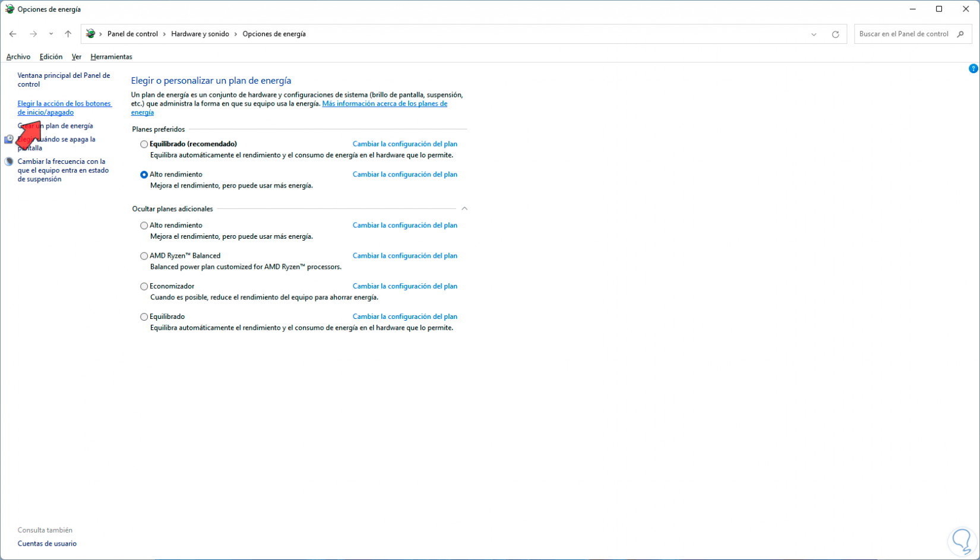The image size is (980, 560).
Task: Open the Archivo menu
Action: tap(18, 57)
